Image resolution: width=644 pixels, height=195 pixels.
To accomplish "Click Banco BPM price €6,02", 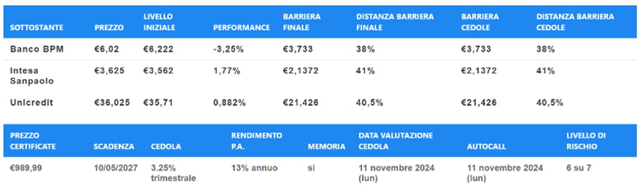I will 107,49.
